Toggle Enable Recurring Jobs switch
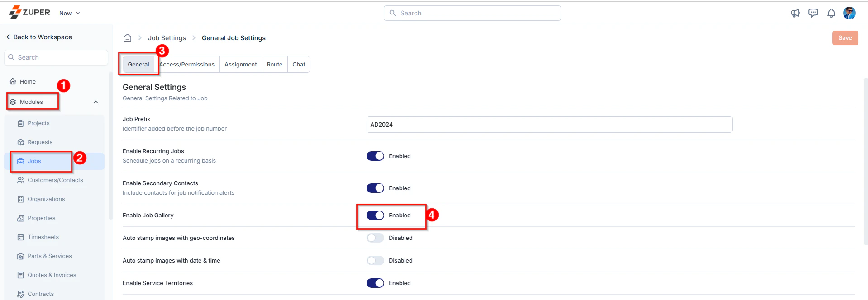The width and height of the screenshot is (868, 300). [375, 156]
